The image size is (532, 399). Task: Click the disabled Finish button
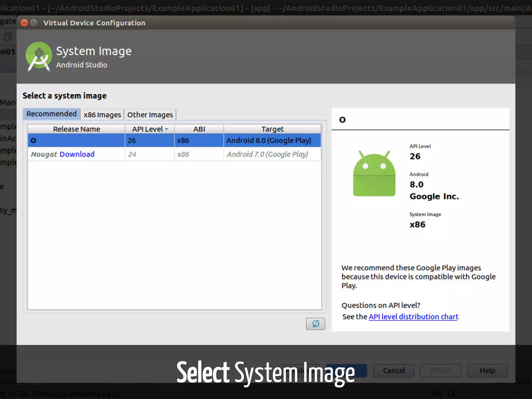[441, 371]
